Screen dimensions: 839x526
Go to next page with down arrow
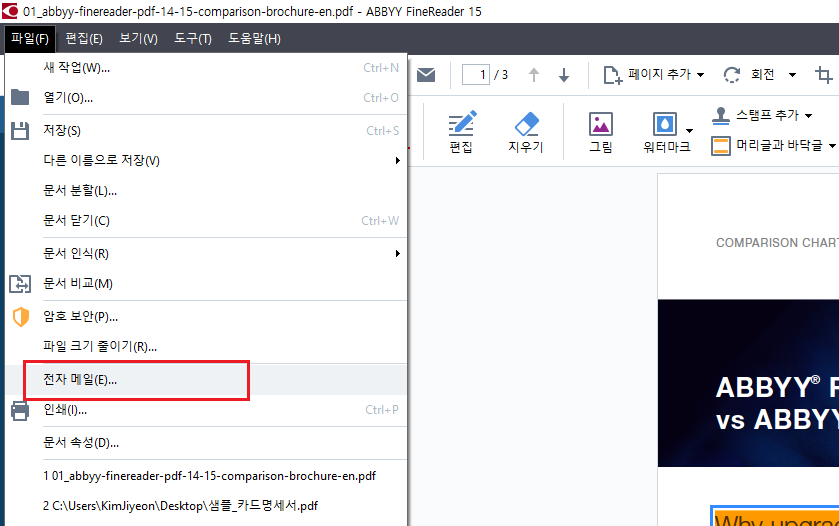pos(564,75)
